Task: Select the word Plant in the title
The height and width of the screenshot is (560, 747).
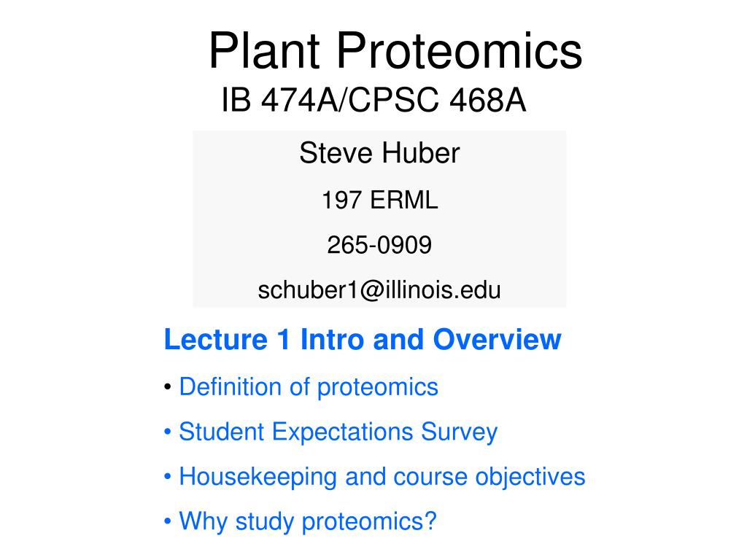Action: pos(264,50)
